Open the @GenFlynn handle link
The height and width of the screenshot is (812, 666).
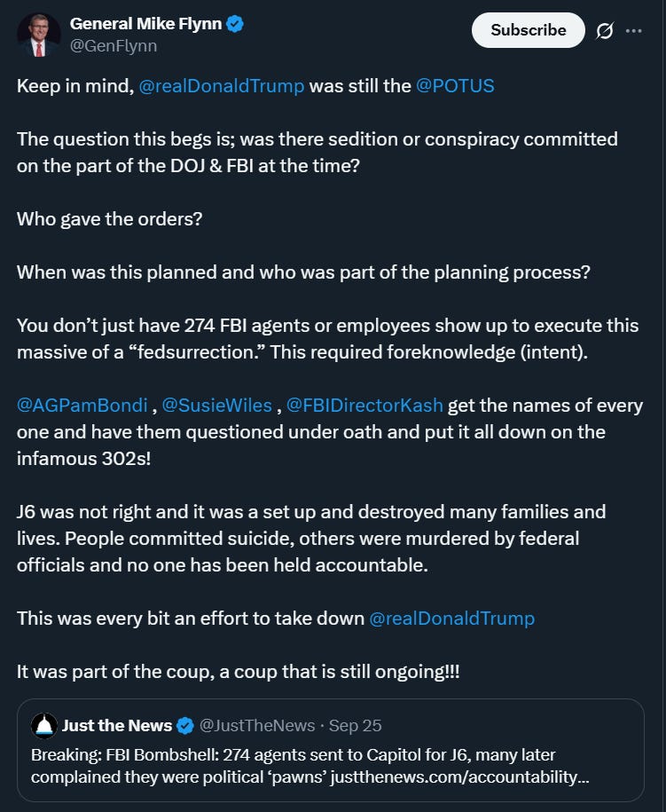[114, 46]
